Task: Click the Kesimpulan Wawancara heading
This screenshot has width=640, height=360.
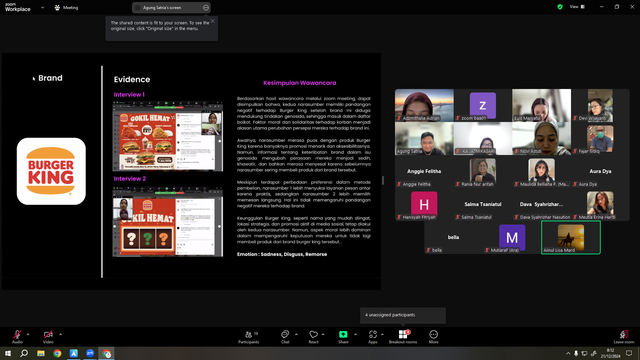Action: pyautogui.click(x=300, y=83)
